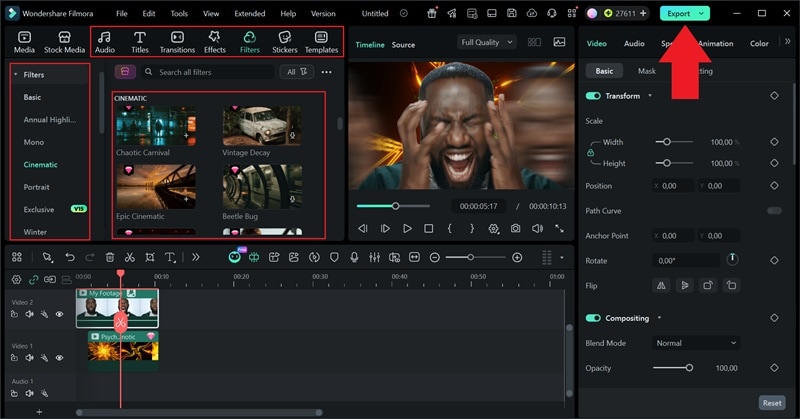This screenshot has width=800, height=419.
Task: Click the timeline zoom slider
Action: (x=475, y=257)
